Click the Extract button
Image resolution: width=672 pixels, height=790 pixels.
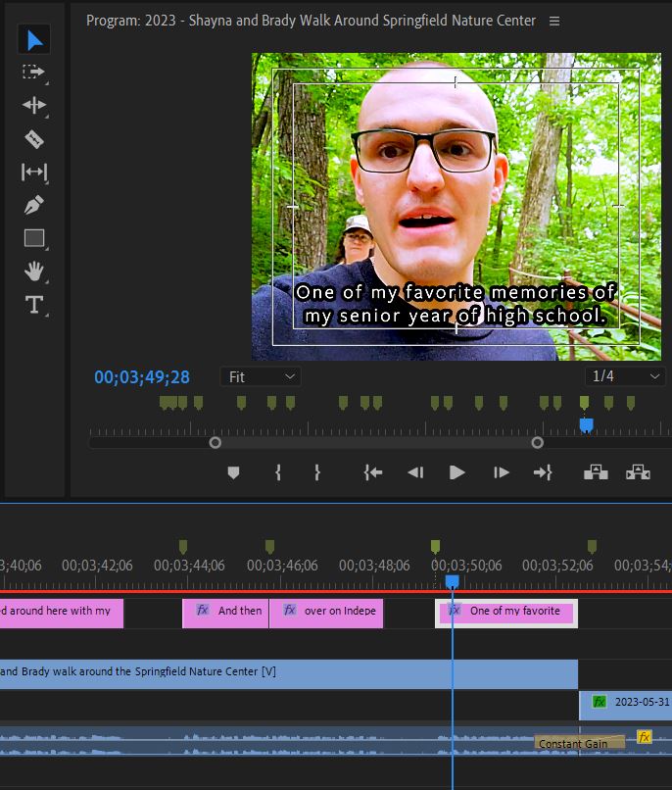coord(638,472)
